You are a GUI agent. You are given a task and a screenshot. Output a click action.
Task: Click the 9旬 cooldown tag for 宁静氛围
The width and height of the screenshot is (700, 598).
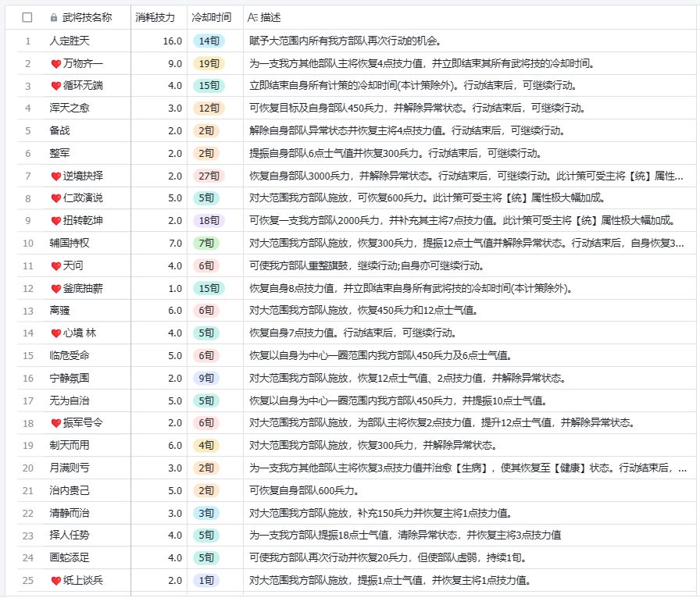(x=206, y=379)
